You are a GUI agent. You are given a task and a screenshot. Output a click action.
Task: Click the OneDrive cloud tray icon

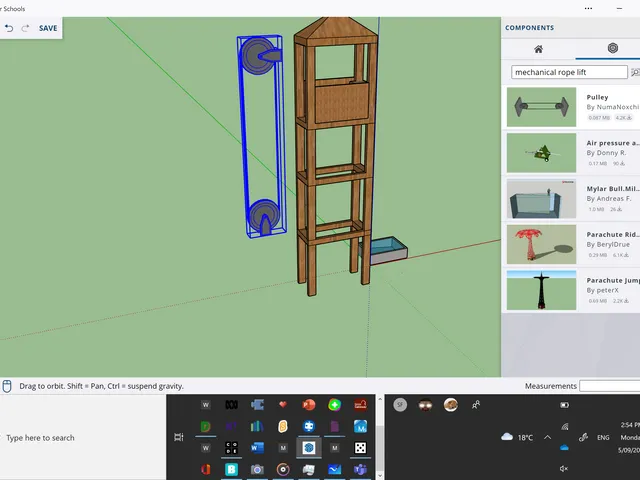tap(564, 448)
